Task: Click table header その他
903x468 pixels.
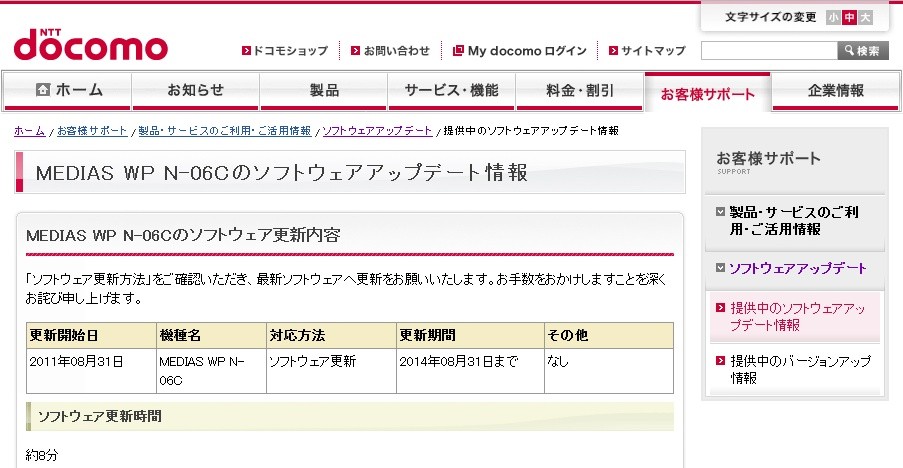Action: click(x=609, y=336)
